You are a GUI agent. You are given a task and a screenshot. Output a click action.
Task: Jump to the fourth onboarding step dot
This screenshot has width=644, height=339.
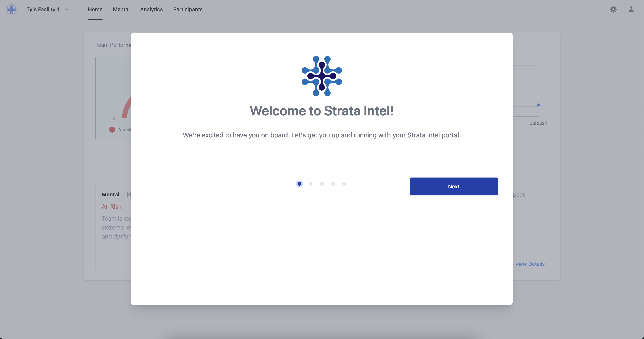(333, 184)
